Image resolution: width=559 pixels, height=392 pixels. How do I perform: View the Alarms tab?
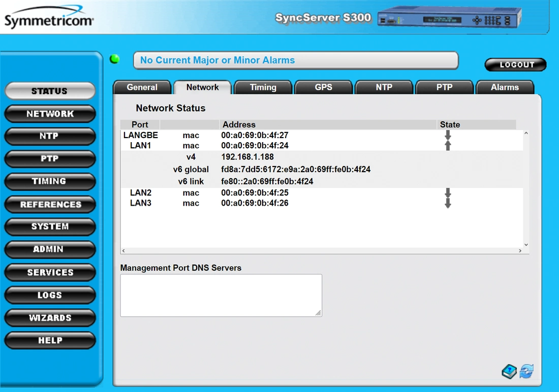tap(505, 87)
